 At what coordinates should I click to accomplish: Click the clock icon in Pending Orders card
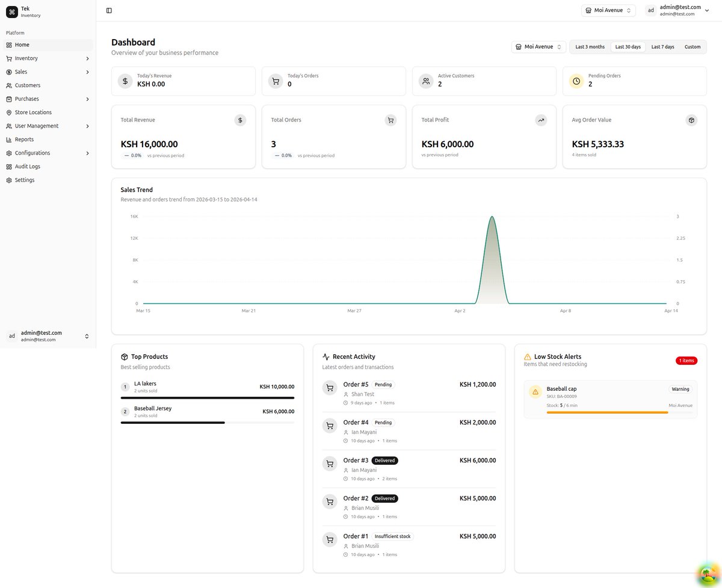(x=576, y=81)
